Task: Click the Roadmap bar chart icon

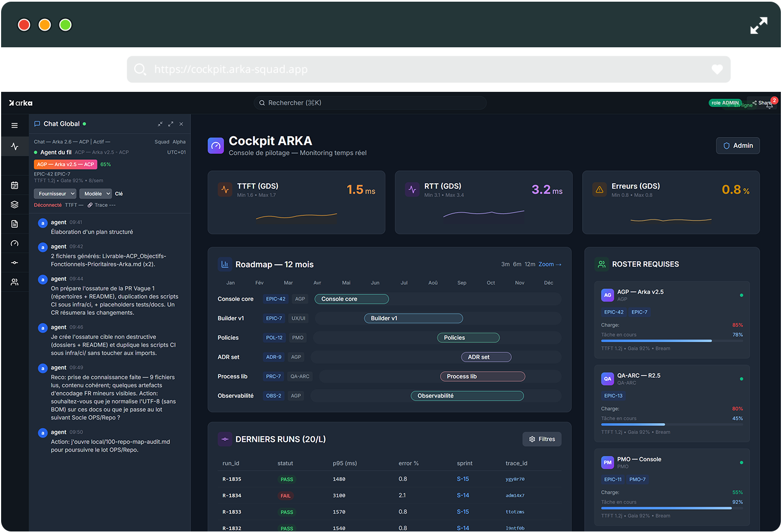Action: pos(224,264)
